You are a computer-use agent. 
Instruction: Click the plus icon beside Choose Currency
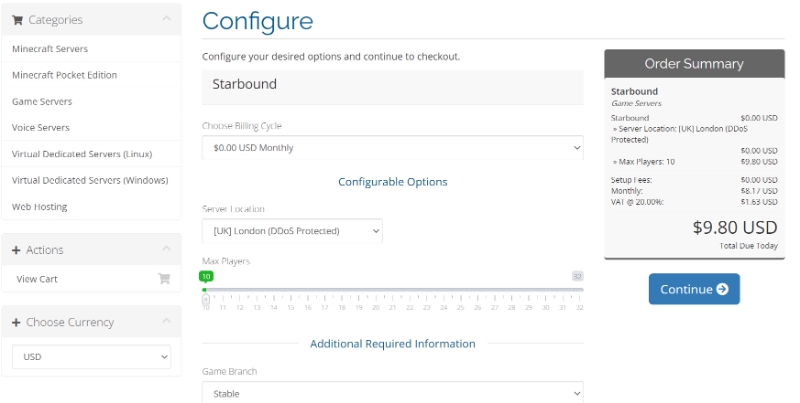pyautogui.click(x=16, y=322)
